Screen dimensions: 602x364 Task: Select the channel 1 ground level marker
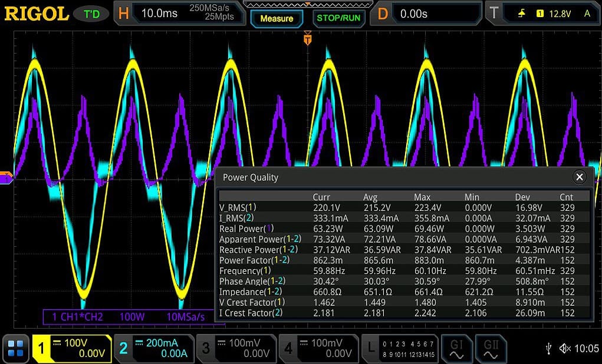pyautogui.click(x=6, y=178)
